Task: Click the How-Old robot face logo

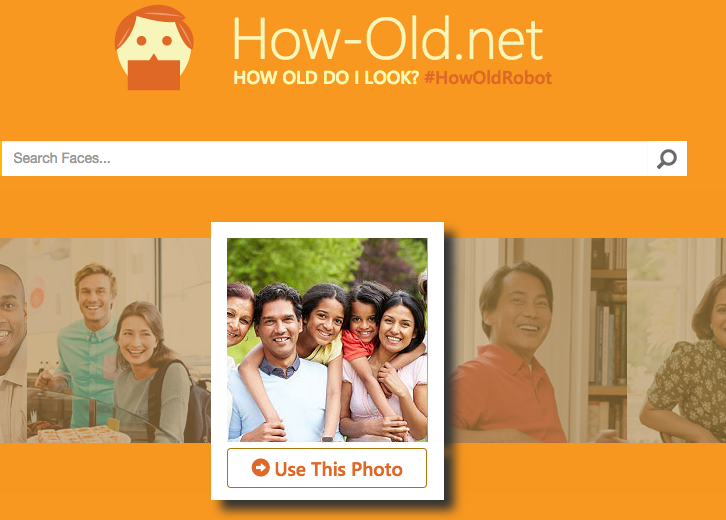Action: click(154, 48)
